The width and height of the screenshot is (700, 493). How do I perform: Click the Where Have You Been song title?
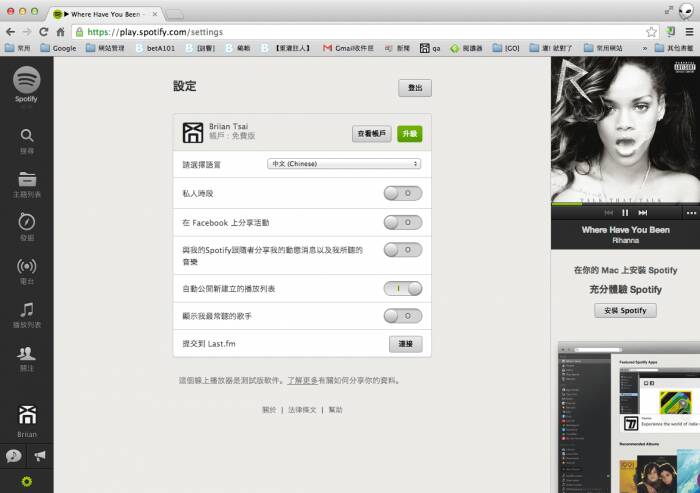(x=625, y=230)
